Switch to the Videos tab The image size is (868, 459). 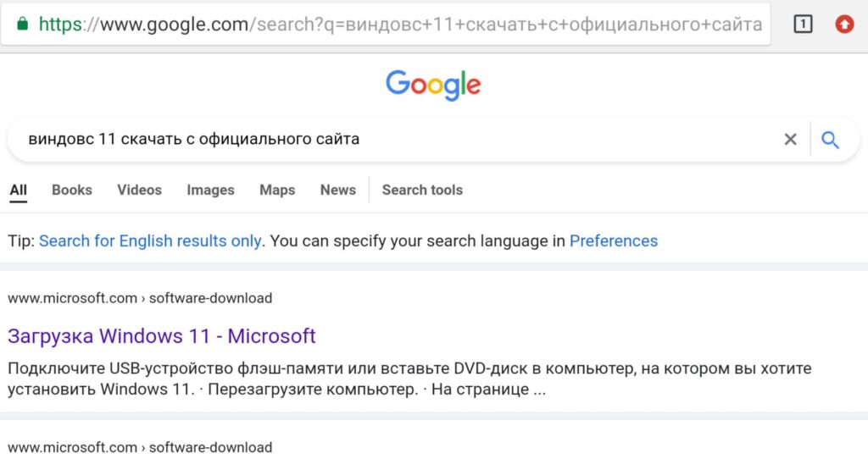point(140,190)
